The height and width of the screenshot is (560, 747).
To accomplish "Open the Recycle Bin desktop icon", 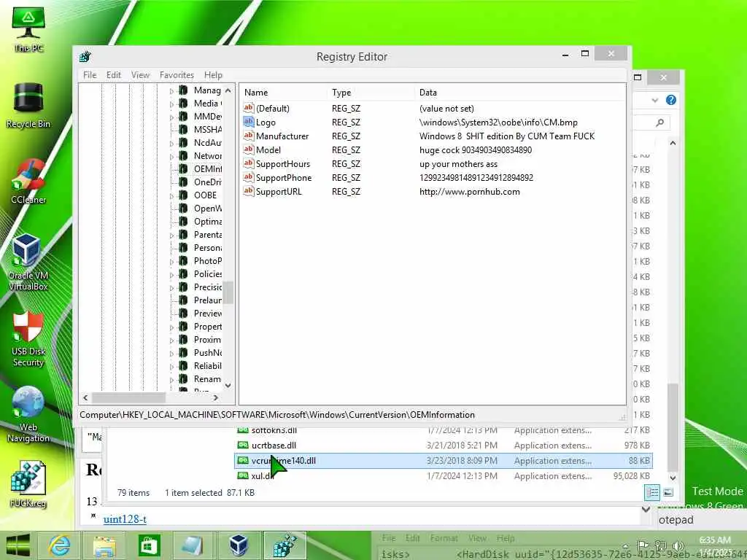I will [x=28, y=105].
